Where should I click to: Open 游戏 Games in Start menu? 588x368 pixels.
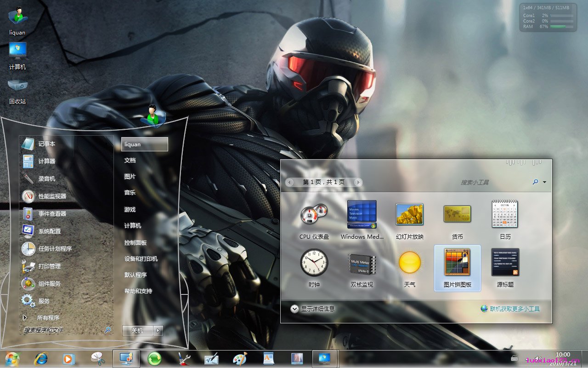(x=130, y=210)
